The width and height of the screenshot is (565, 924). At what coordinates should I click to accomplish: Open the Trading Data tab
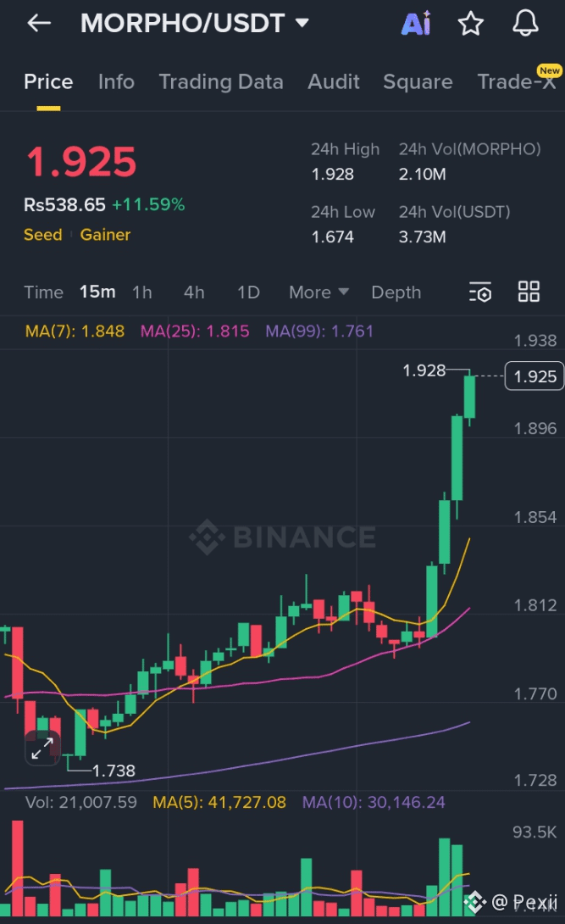(221, 82)
